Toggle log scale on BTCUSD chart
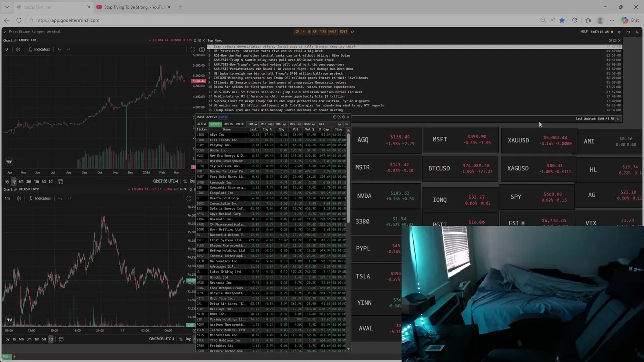 [x=188, y=339]
